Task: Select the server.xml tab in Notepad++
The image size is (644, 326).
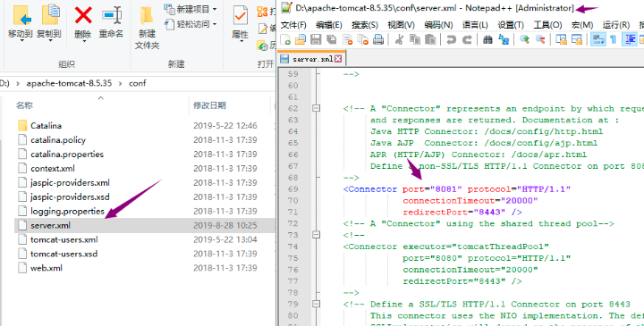Action: (311, 59)
